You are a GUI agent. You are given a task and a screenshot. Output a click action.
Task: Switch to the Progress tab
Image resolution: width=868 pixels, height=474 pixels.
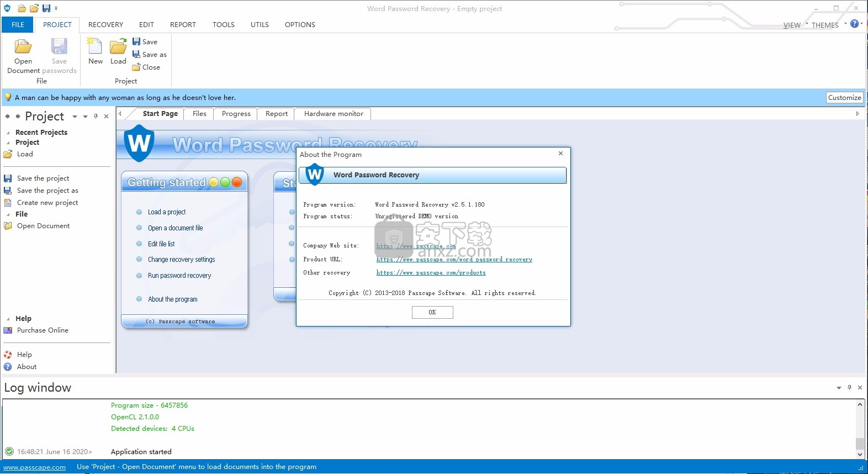236,114
